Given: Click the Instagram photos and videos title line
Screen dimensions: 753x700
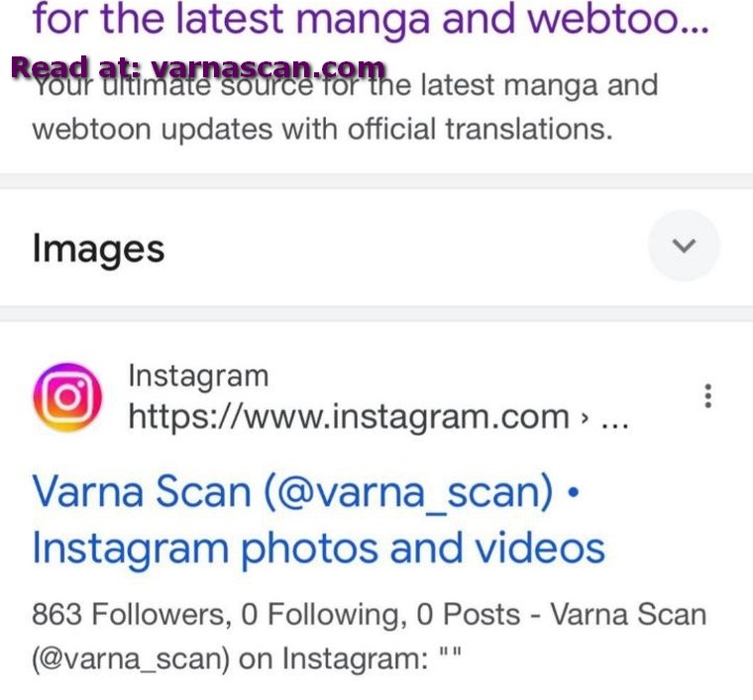Looking at the screenshot, I should tap(318, 549).
